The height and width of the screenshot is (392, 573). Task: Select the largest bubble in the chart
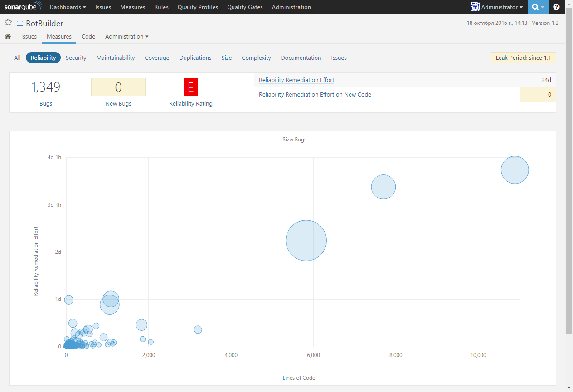click(x=306, y=240)
